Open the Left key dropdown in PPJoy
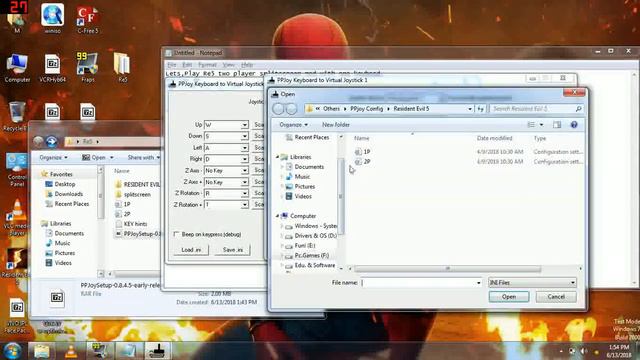This screenshot has width=640, height=360. [244, 148]
